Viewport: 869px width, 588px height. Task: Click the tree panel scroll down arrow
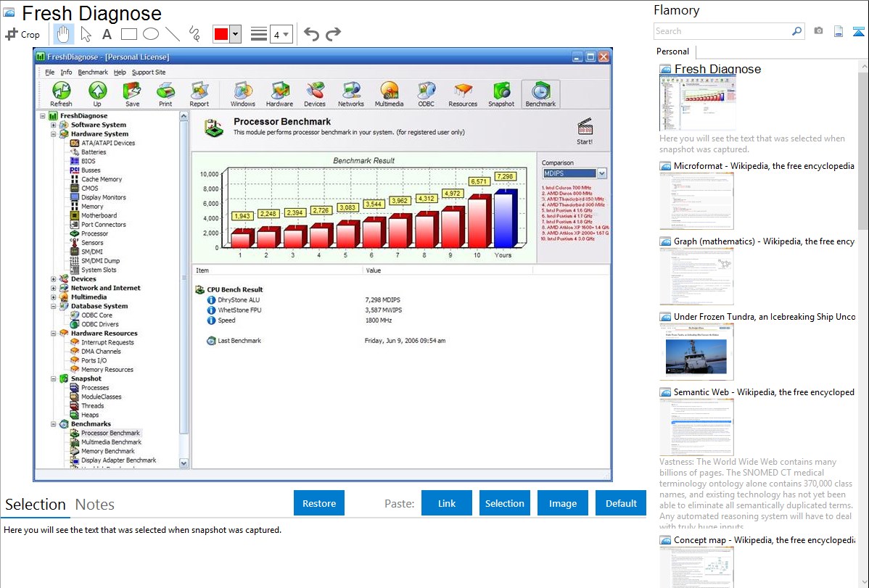click(184, 463)
